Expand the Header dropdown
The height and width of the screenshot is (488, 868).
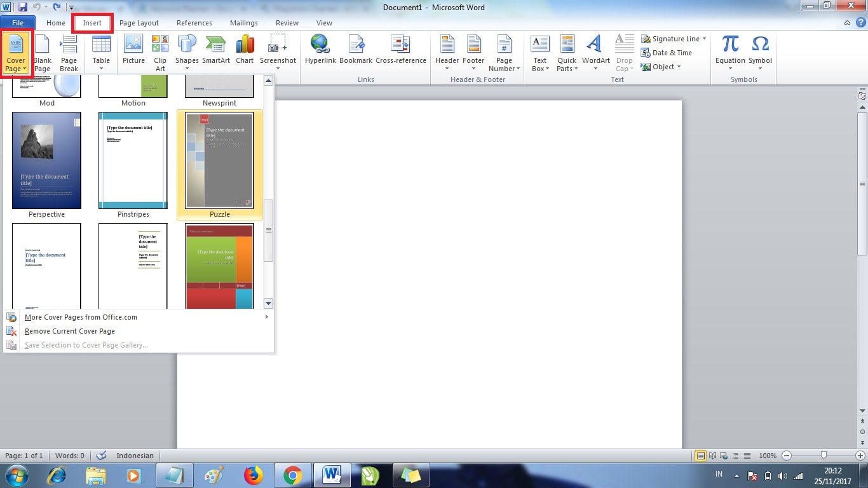447,54
